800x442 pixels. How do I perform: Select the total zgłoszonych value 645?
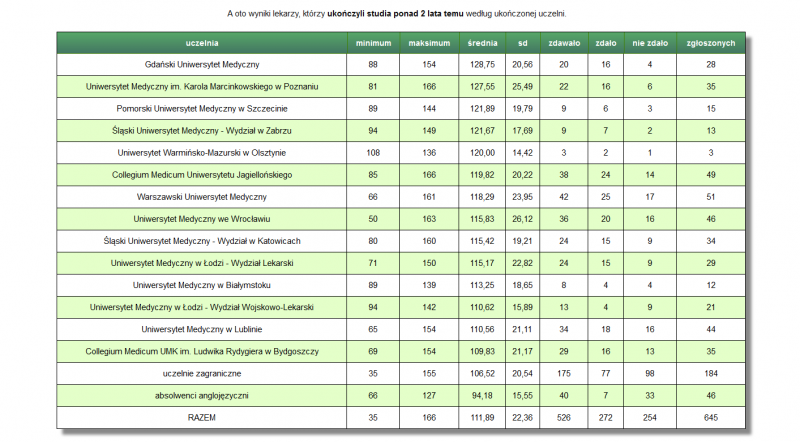point(711,416)
